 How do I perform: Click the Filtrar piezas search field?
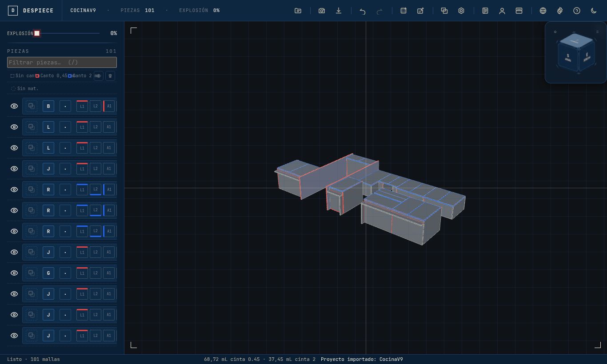(62, 63)
